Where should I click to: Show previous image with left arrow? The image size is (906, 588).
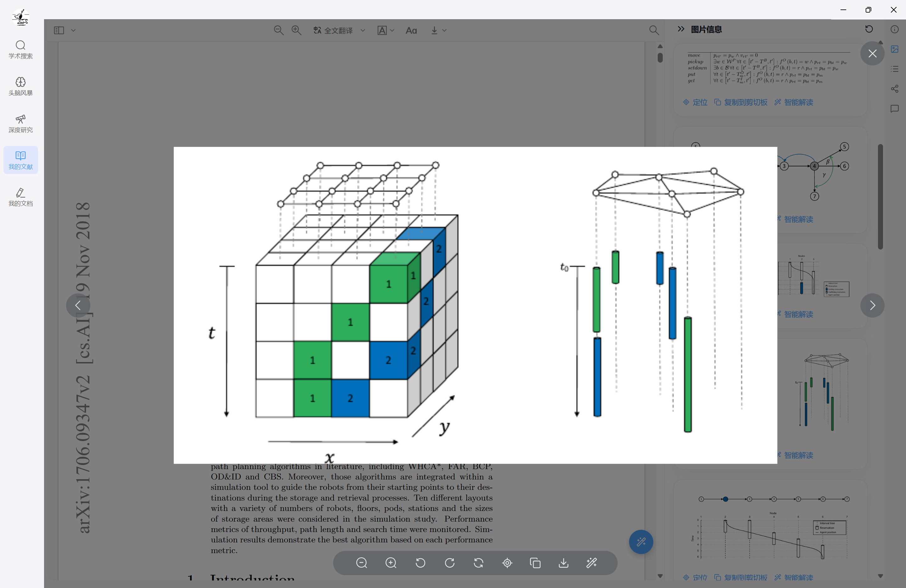point(78,305)
